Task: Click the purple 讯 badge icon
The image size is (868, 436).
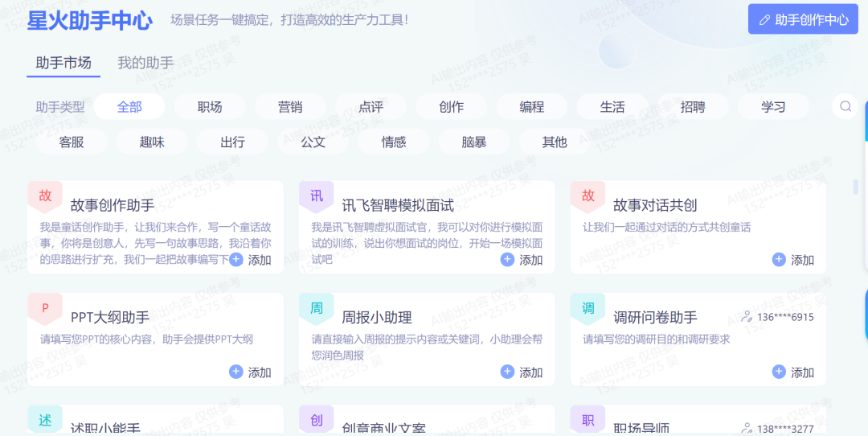Action: 316,195
